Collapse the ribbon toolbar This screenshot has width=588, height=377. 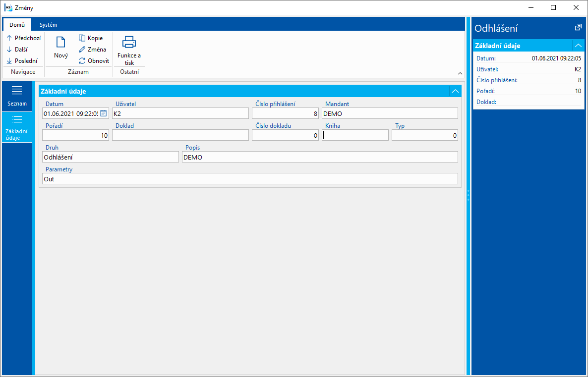pyautogui.click(x=460, y=73)
